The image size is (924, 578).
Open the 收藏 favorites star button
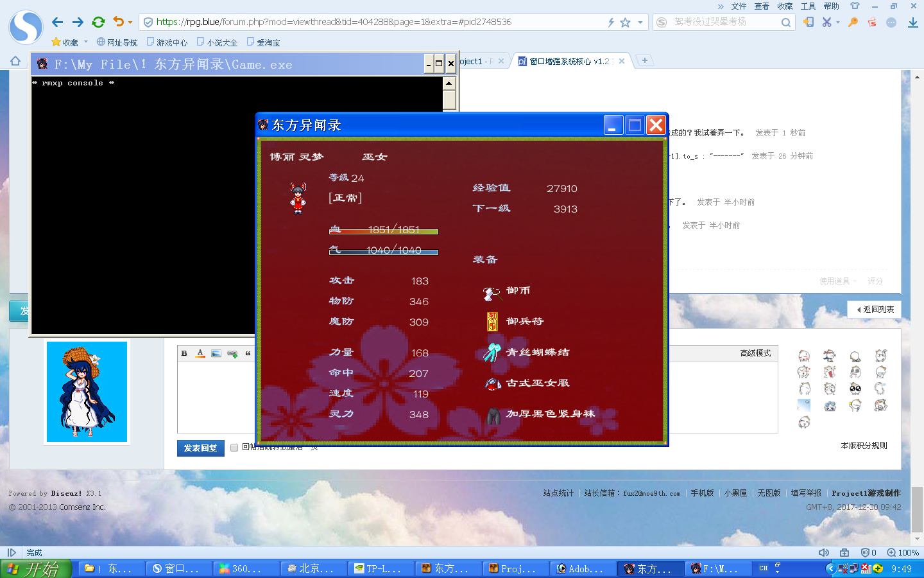coord(65,42)
